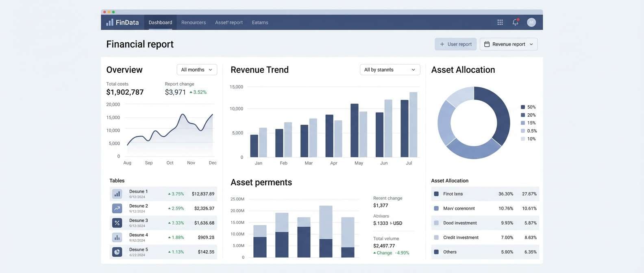Click the -4.90% change value

(x=402, y=253)
